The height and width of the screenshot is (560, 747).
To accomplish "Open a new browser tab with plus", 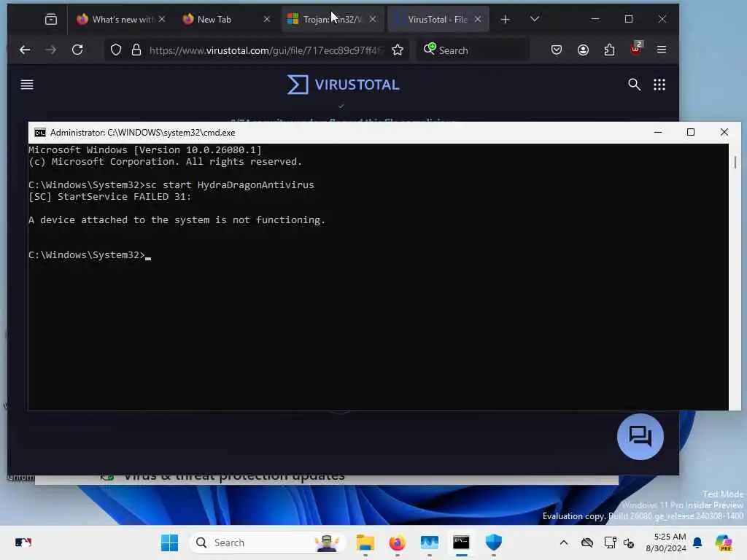I will [506, 19].
